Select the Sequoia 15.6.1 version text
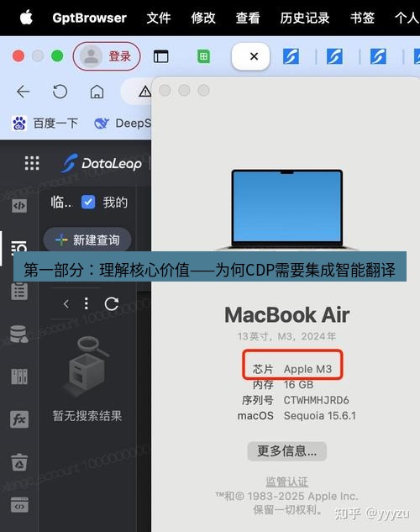The image size is (420, 532). click(320, 416)
